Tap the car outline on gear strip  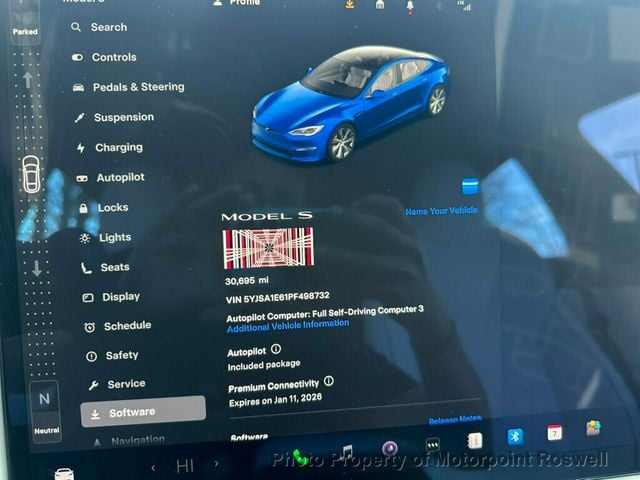(31, 174)
